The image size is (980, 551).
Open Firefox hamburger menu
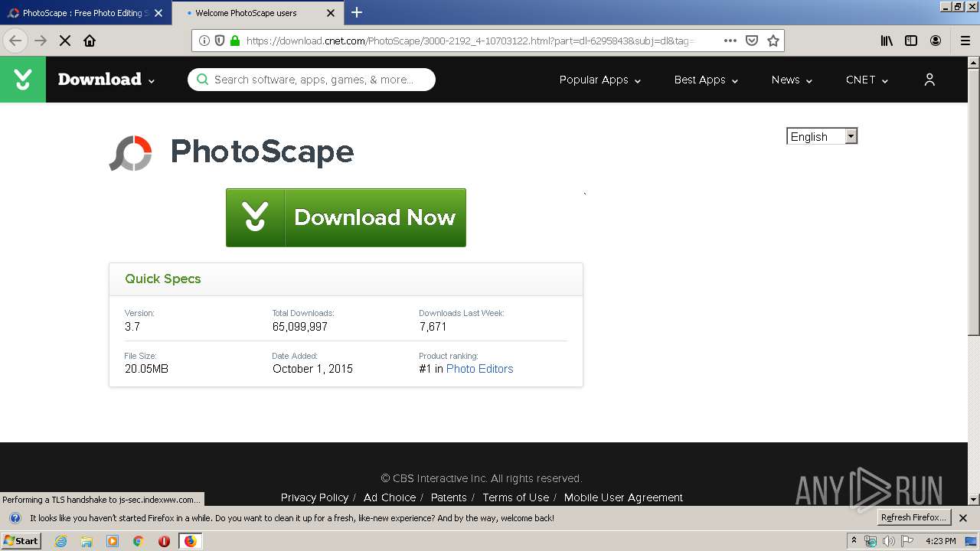click(x=965, y=41)
